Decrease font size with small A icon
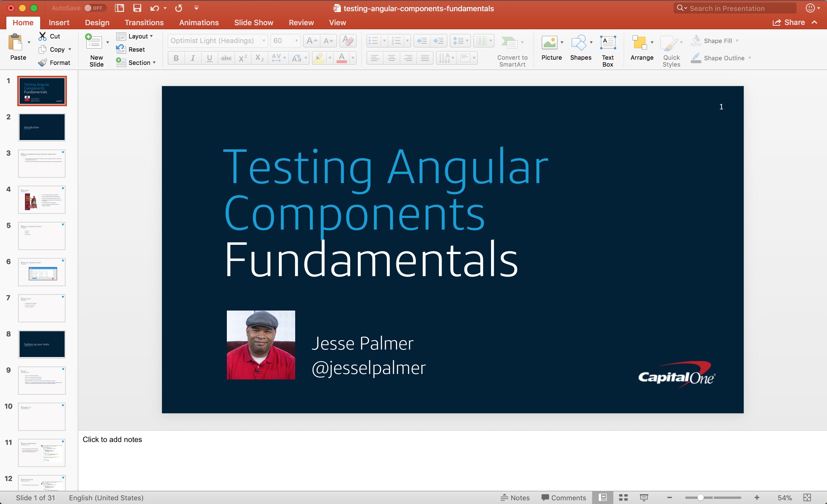This screenshot has width=827, height=504. click(x=328, y=40)
